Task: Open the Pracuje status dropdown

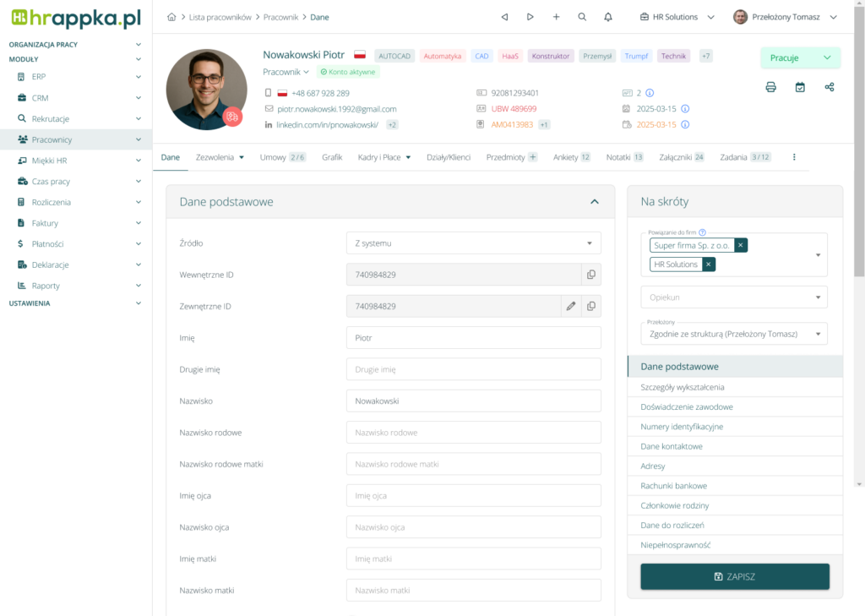Action: pos(800,57)
